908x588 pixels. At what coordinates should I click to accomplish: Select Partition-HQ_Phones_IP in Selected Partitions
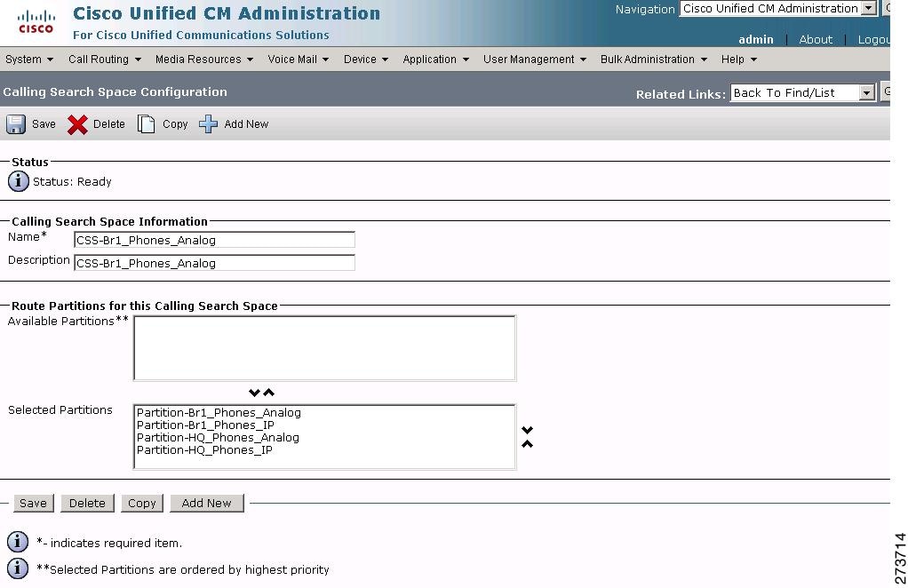(x=204, y=449)
